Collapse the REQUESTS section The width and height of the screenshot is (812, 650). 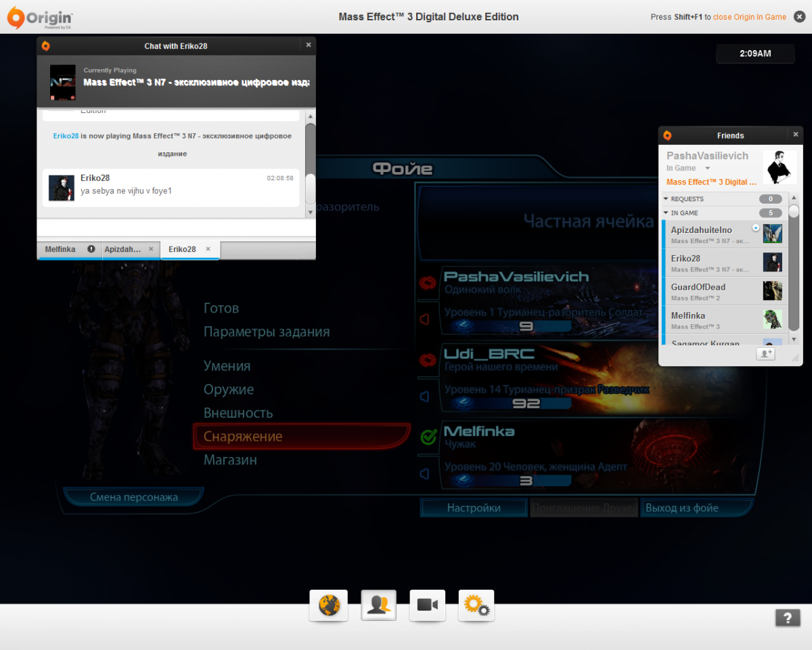pyautogui.click(x=666, y=199)
